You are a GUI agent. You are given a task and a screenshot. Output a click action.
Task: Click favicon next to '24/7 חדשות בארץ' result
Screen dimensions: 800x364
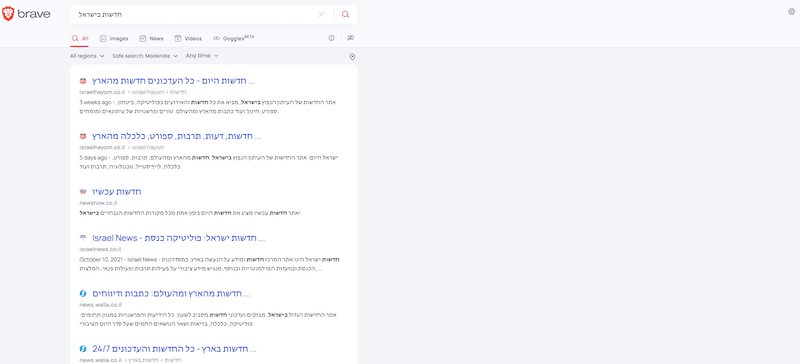pyautogui.click(x=83, y=349)
